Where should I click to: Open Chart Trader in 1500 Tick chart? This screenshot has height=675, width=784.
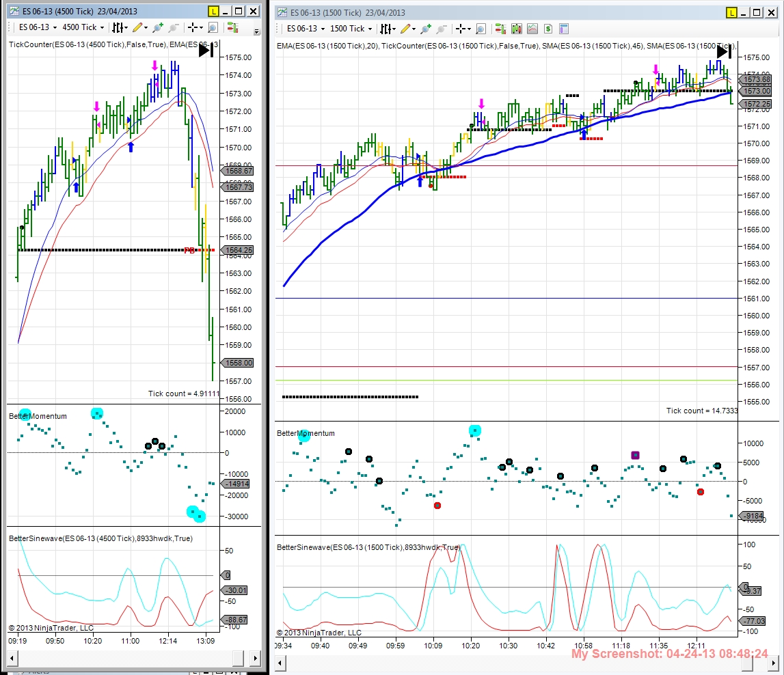click(x=500, y=29)
